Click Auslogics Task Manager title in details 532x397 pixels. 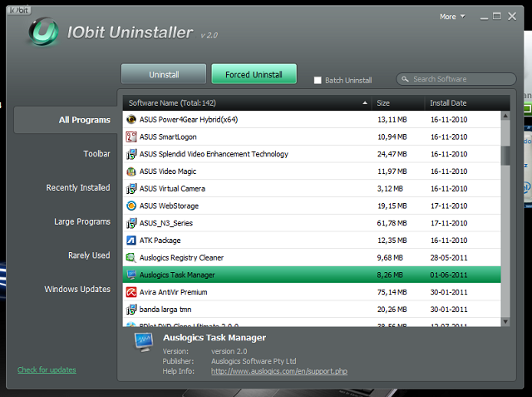coord(214,338)
